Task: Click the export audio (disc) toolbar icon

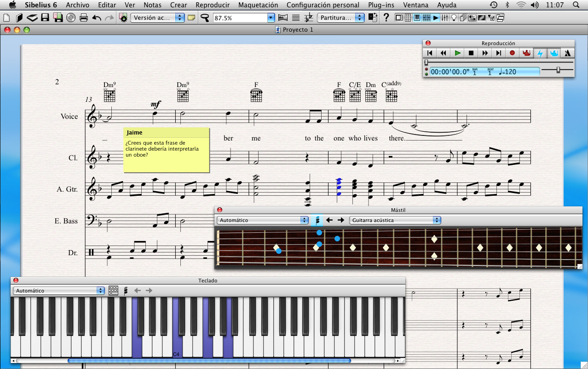Action: coord(71,18)
